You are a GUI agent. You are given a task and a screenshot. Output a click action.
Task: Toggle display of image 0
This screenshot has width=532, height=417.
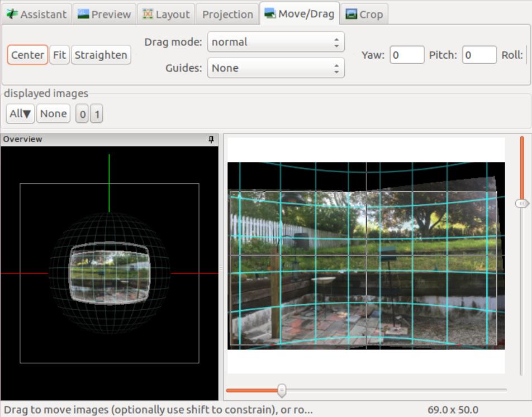coord(82,115)
